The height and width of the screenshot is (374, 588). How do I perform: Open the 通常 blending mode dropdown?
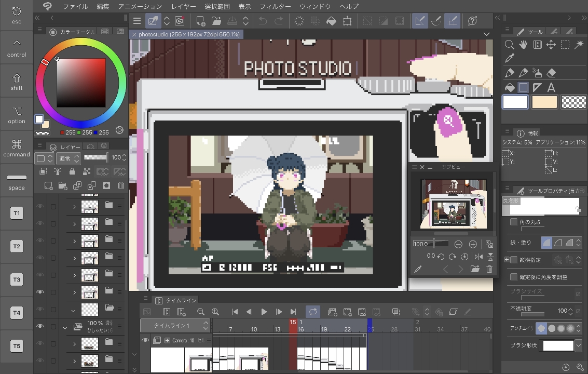pos(67,157)
